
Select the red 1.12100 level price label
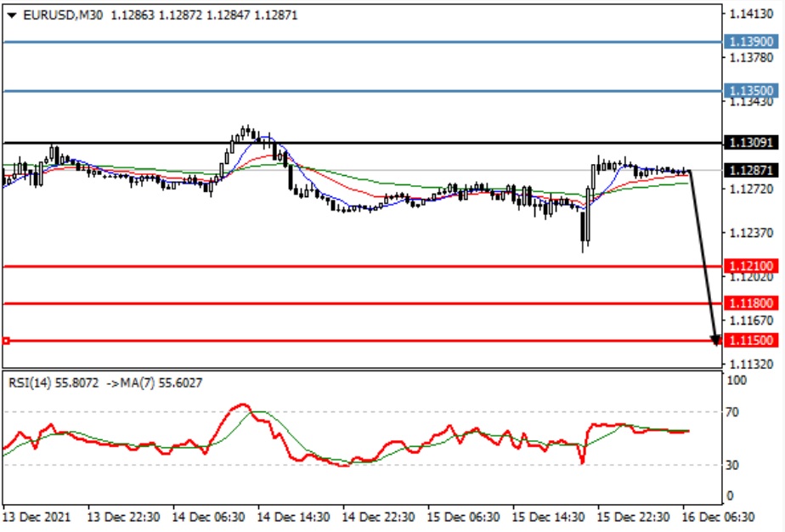[x=751, y=266]
